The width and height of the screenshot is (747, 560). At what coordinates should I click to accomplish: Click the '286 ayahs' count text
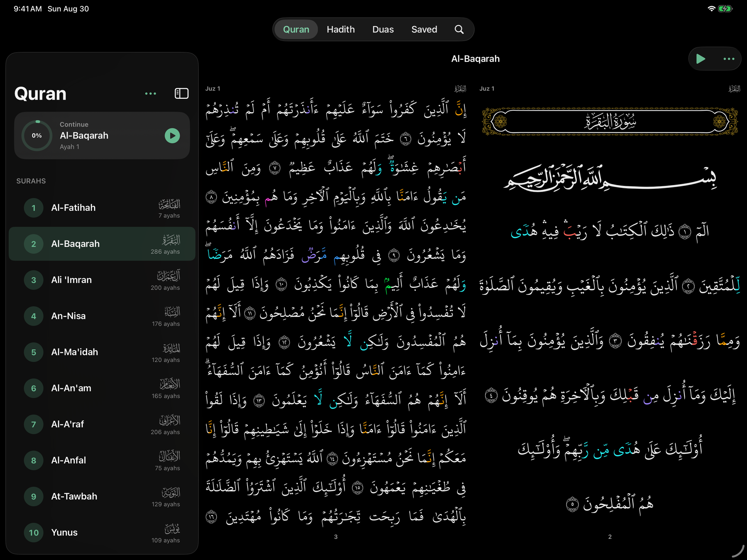165,252
